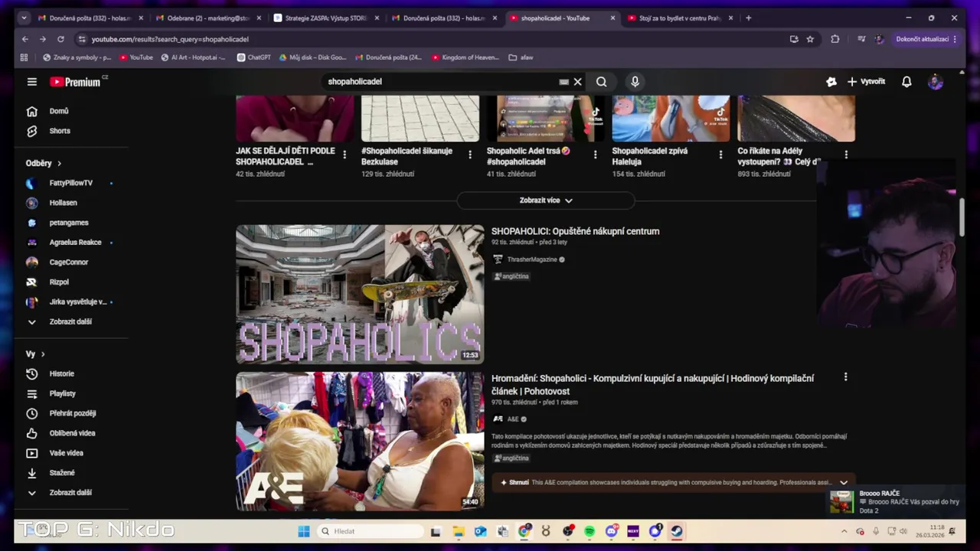This screenshot has height=551, width=980.
Task: Expand shorts shelf with Zobrazit více
Action: click(x=546, y=201)
